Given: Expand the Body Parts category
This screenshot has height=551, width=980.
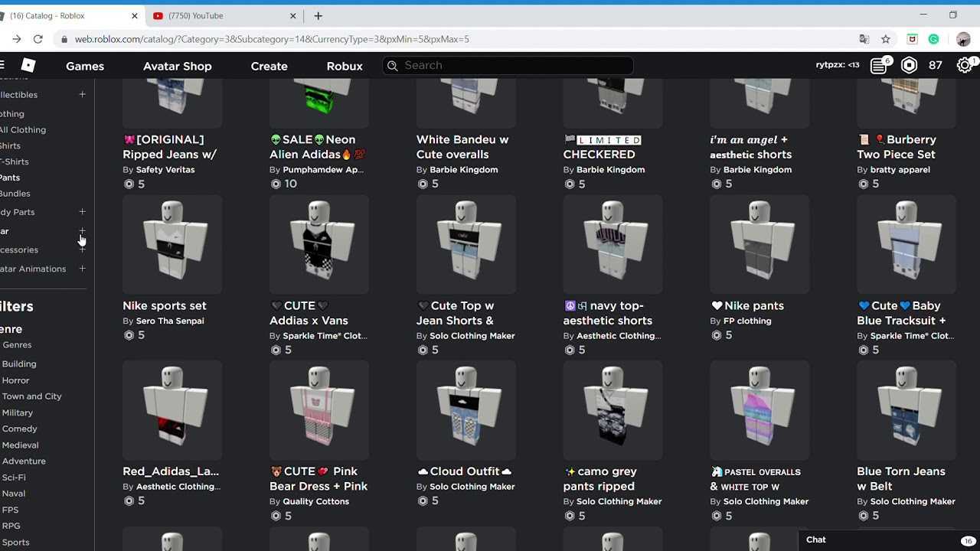Looking at the screenshot, I should click(x=82, y=212).
